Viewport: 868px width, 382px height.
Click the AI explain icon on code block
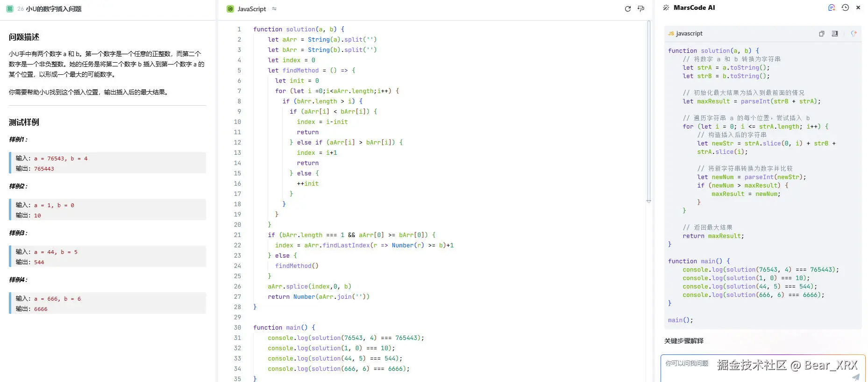(854, 34)
